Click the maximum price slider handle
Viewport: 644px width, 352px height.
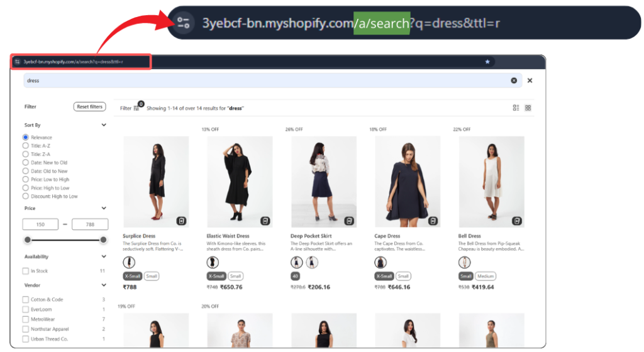[x=103, y=239]
